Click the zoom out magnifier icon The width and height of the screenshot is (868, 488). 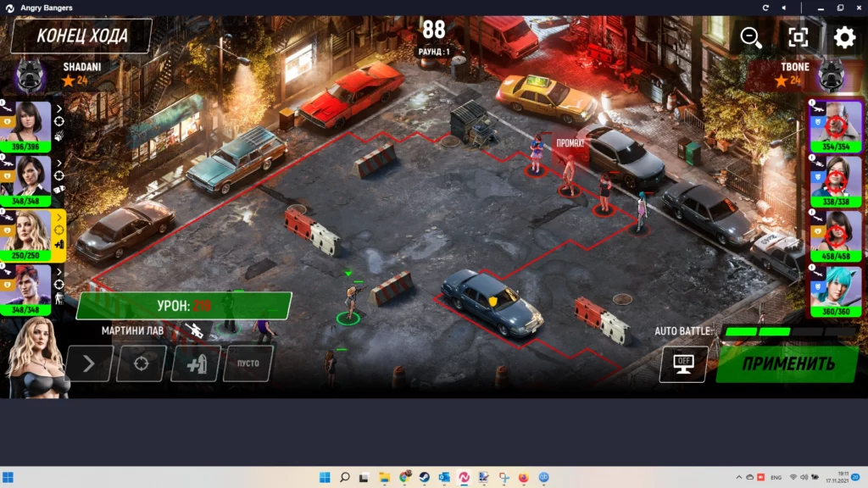point(751,36)
